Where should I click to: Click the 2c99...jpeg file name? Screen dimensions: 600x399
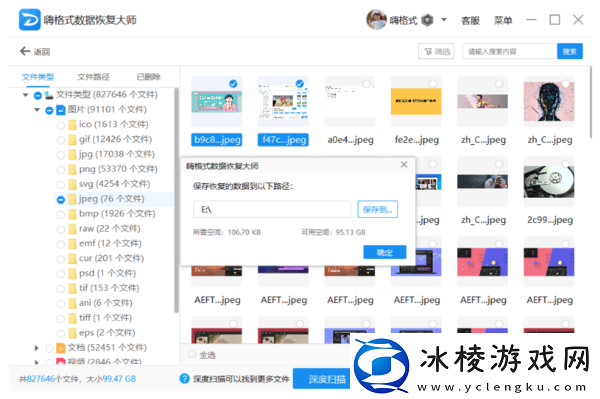549,220
